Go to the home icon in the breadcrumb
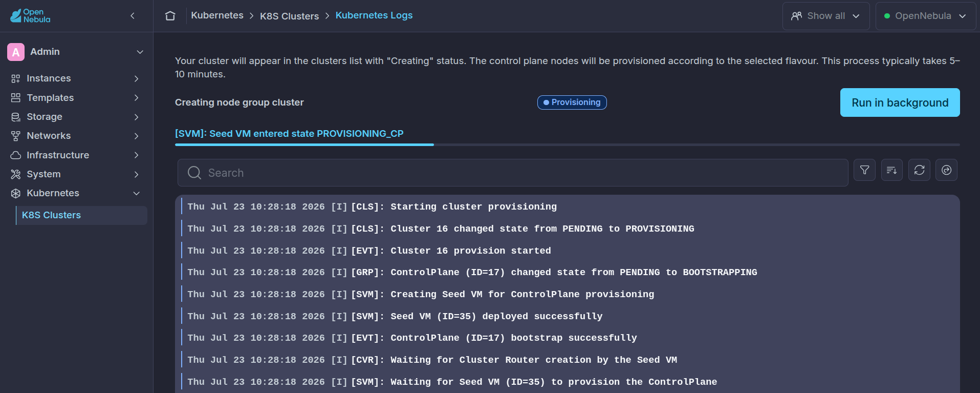The height and width of the screenshot is (393, 980). click(x=170, y=16)
